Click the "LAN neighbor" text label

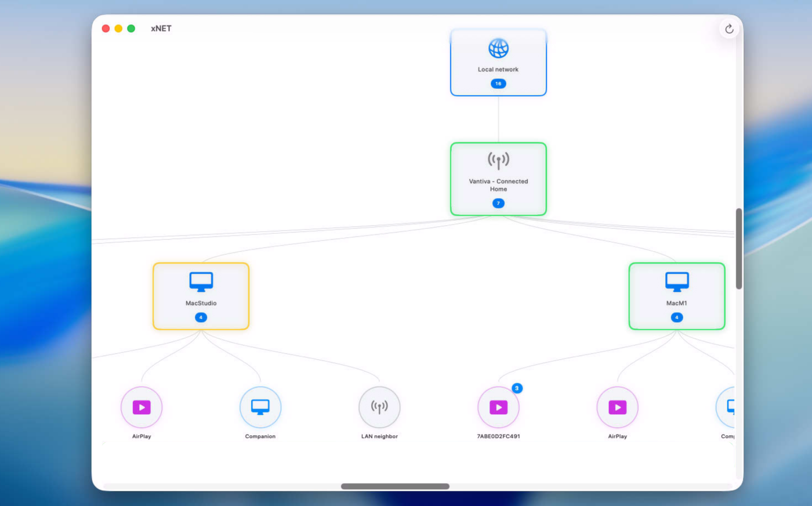(379, 436)
